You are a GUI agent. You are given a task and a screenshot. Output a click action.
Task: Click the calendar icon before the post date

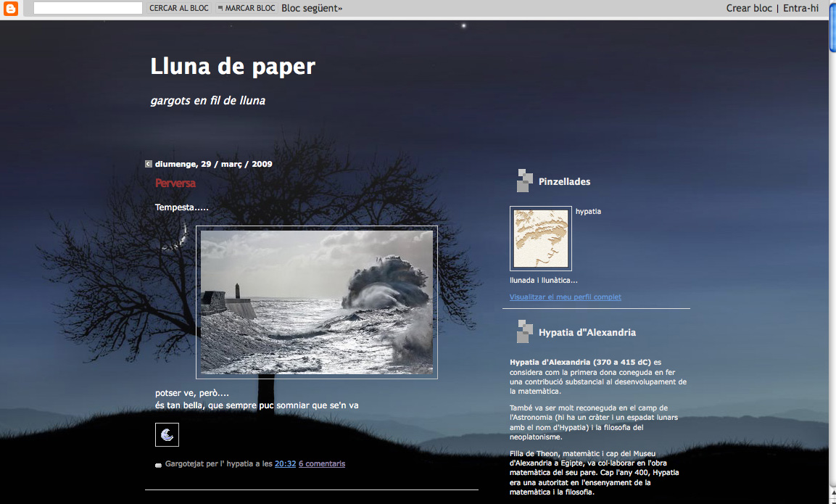click(x=148, y=164)
